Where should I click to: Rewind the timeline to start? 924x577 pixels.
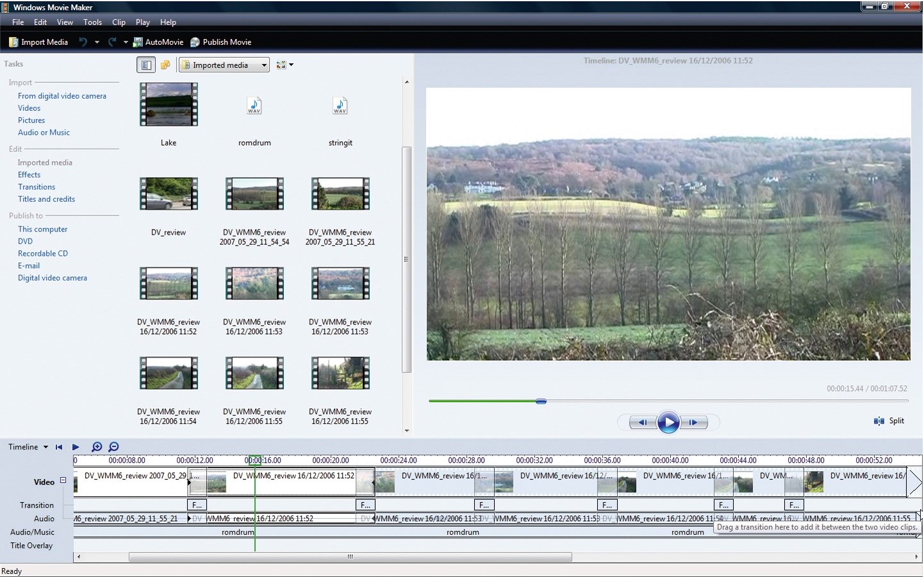59,447
